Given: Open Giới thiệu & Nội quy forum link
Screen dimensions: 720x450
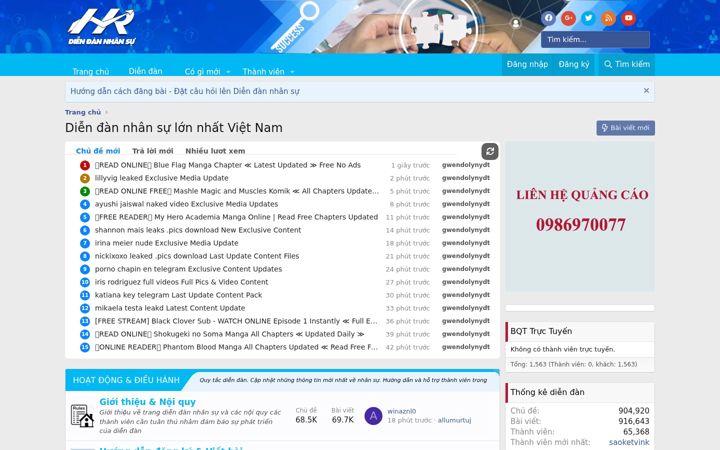Looking at the screenshot, I should pos(147,401).
